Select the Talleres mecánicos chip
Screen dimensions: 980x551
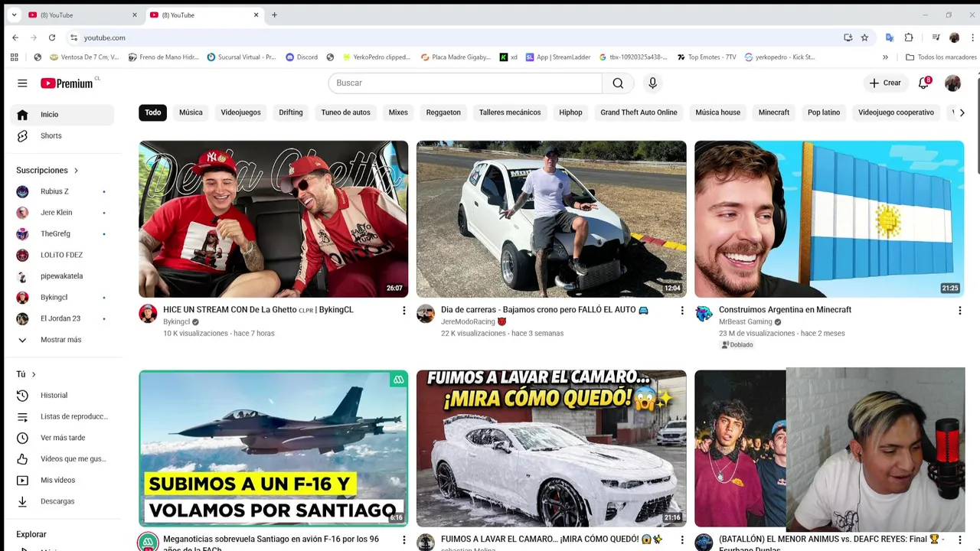(510, 112)
